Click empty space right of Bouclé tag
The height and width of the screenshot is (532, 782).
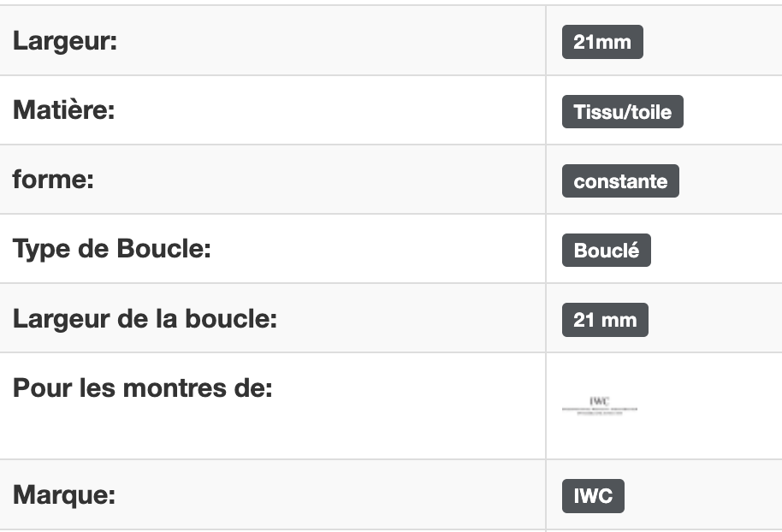[717, 251]
